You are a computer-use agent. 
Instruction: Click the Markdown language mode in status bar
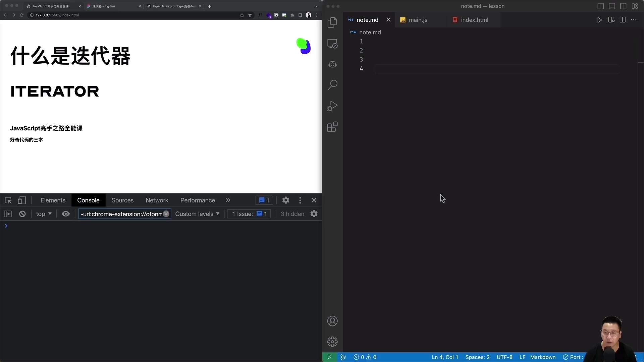543,357
